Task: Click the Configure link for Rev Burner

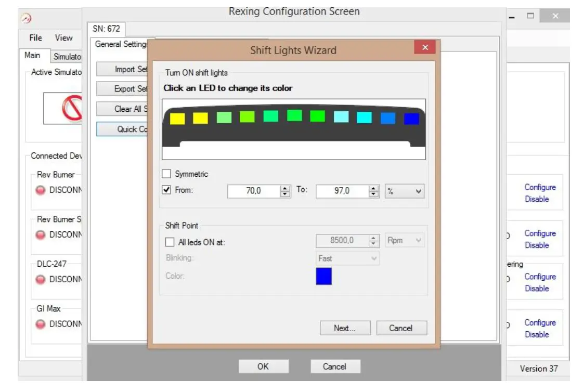Action: 540,187
